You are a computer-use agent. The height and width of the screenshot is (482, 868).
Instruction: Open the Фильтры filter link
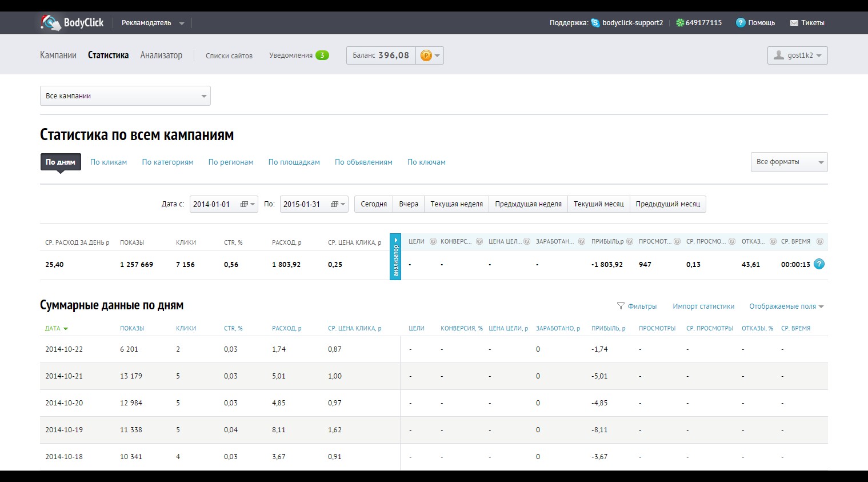pyautogui.click(x=637, y=306)
